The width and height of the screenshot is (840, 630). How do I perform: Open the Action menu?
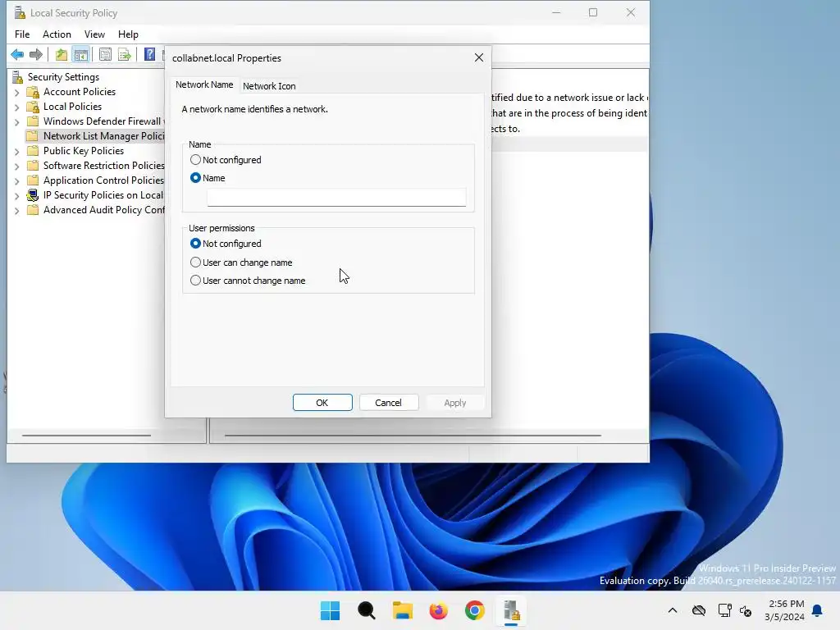click(x=57, y=34)
